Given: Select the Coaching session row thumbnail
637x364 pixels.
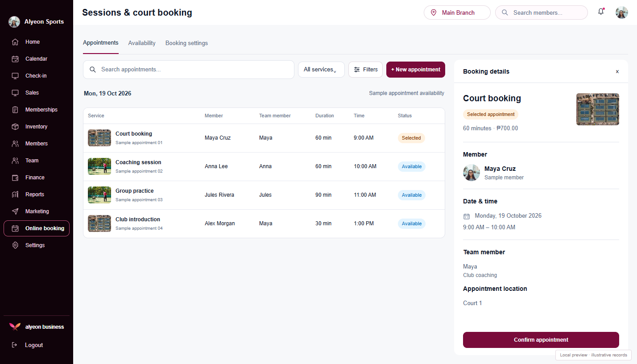Looking at the screenshot, I should tap(99, 166).
